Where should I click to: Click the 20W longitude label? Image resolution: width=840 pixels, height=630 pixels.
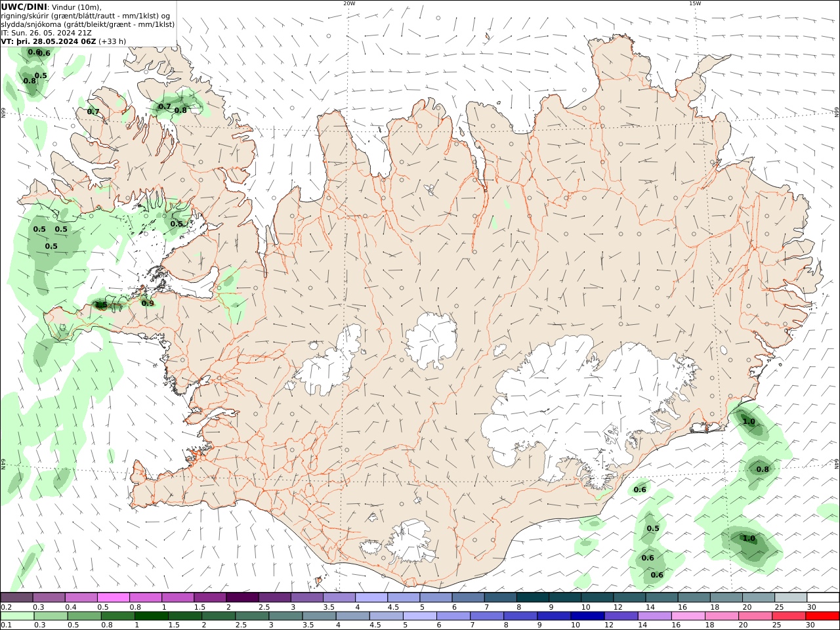coord(349,3)
